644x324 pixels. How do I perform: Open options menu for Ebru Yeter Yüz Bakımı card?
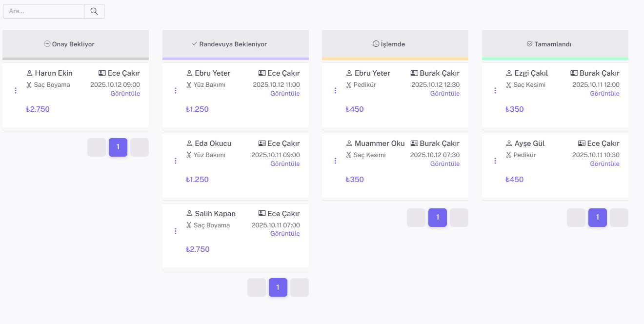point(176,91)
